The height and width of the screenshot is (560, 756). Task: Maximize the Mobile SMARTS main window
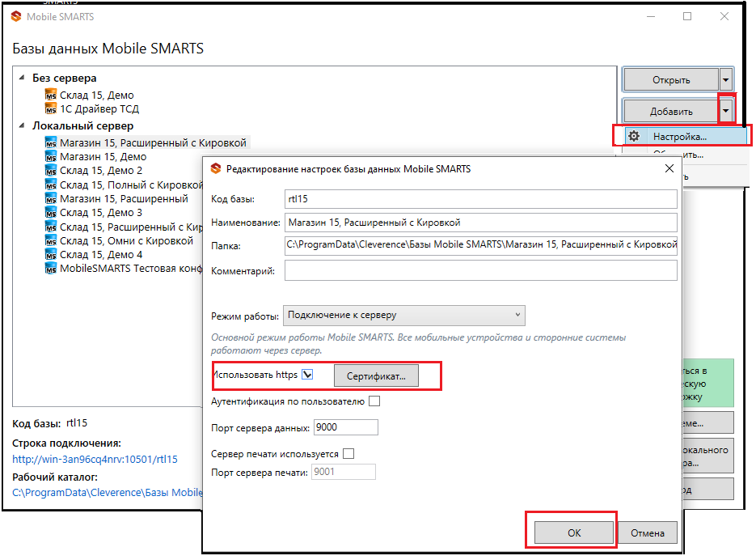[x=687, y=16]
